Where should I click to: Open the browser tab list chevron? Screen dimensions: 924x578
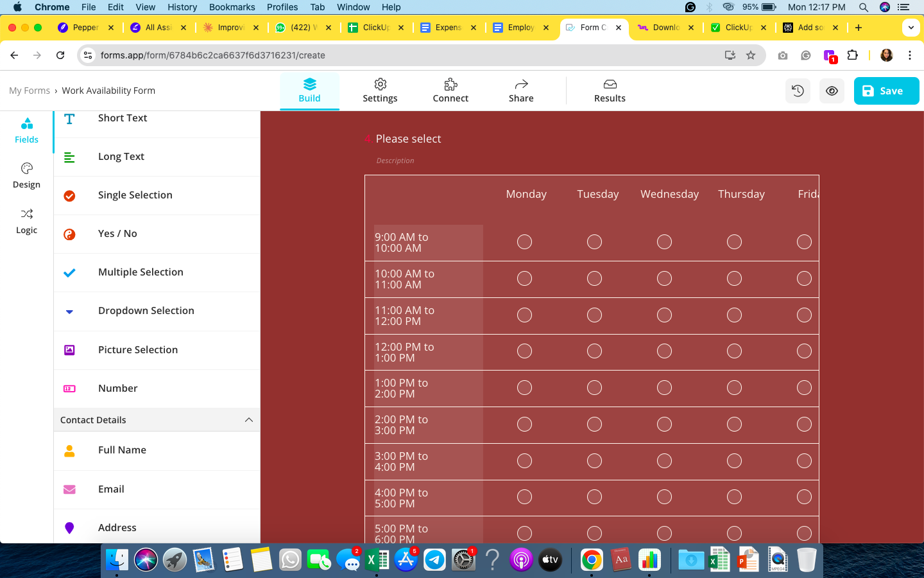911,27
